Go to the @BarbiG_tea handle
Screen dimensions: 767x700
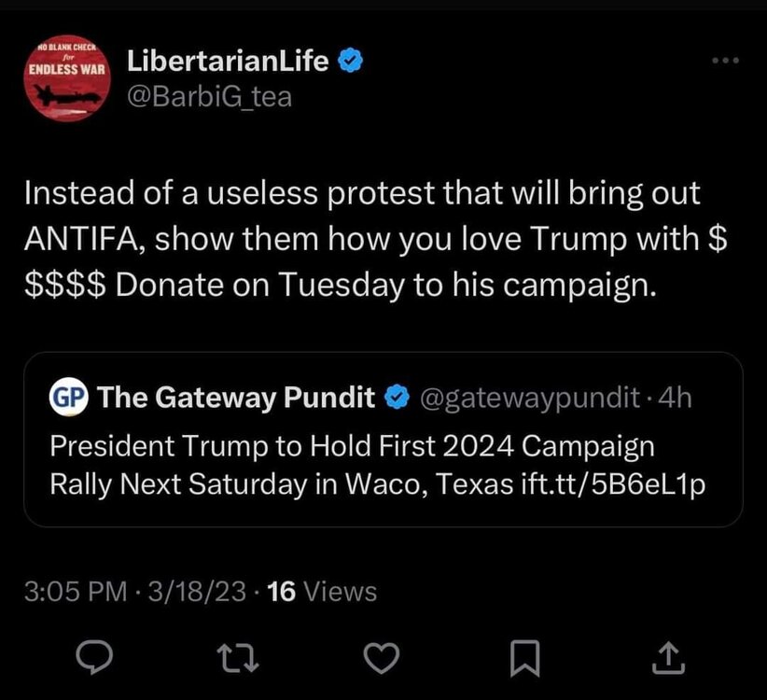click(x=209, y=95)
